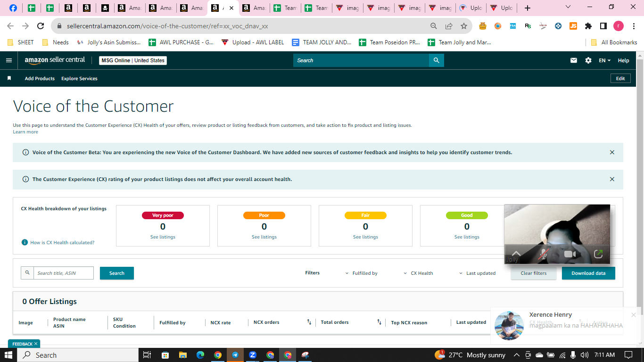The width and height of the screenshot is (644, 362).
Task: Click the info icon beside How is CX Health calculated
Action: pos(25,242)
